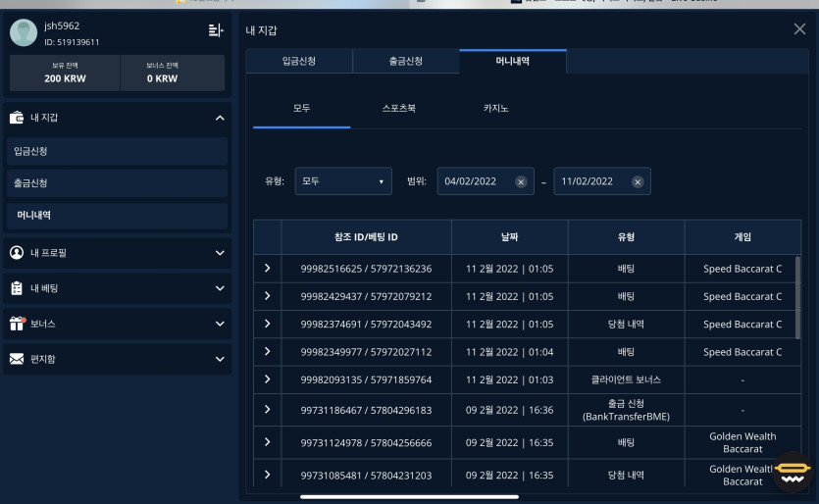Click the envelope icon beside 편지함
Screen dimensions: 819x504
17,359
